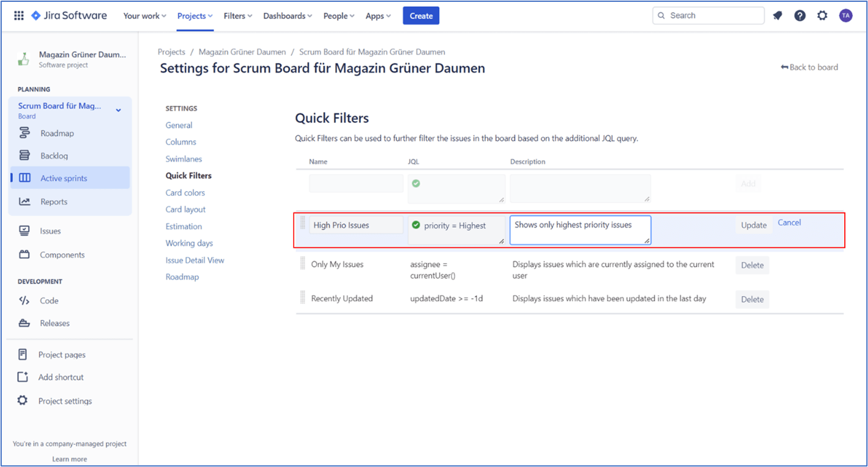Follow the Back to board link
This screenshot has width=868, height=467.
(809, 67)
